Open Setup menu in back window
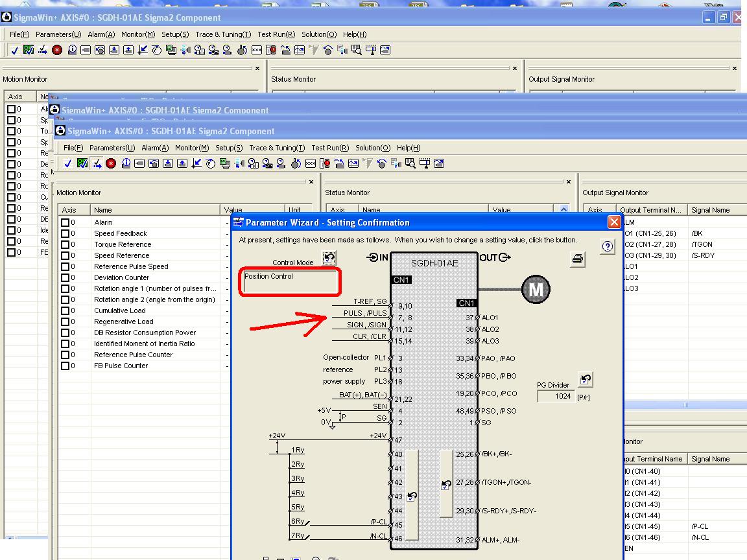 pyautogui.click(x=175, y=34)
